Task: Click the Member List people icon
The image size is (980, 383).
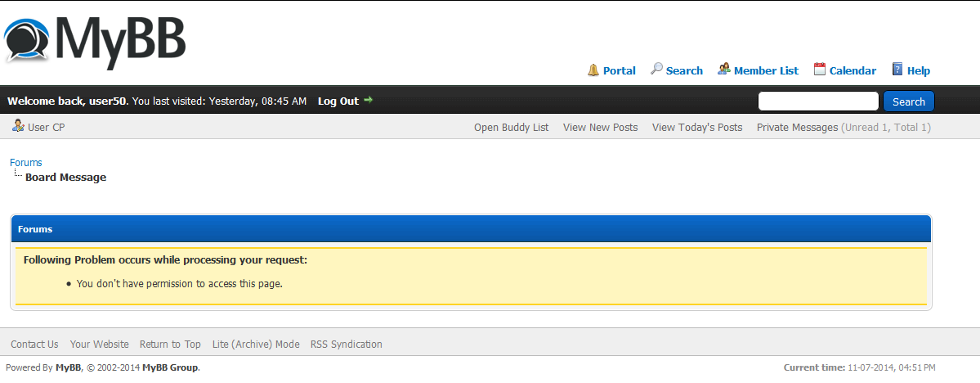Action: click(723, 69)
